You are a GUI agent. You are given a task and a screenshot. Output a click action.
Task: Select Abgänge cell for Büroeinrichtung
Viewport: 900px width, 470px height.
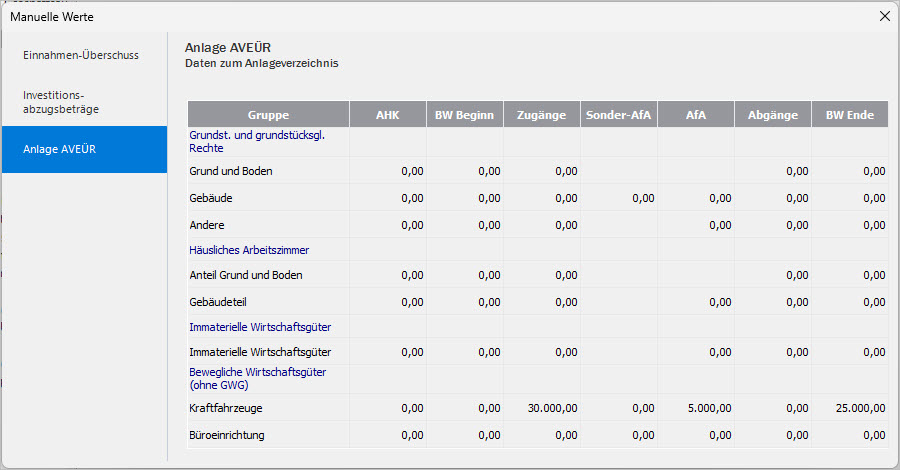[773, 436]
